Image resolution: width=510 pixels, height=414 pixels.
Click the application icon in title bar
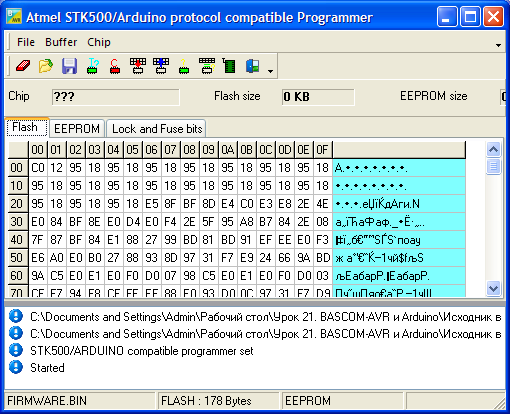tap(14, 16)
